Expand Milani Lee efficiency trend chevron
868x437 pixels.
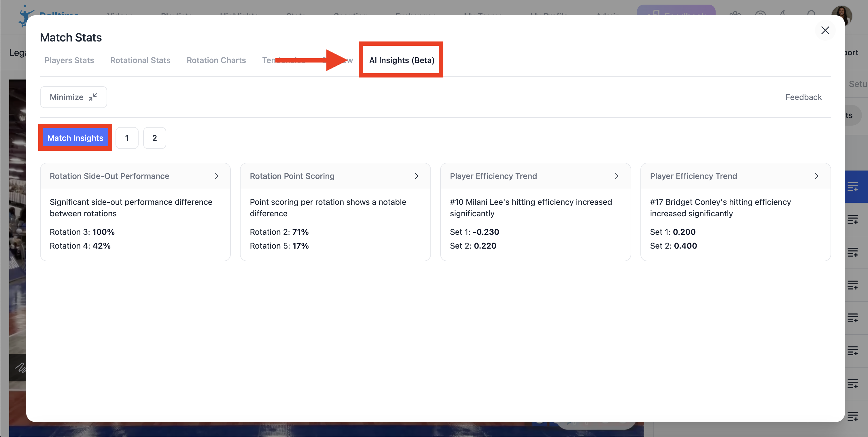[x=617, y=176]
